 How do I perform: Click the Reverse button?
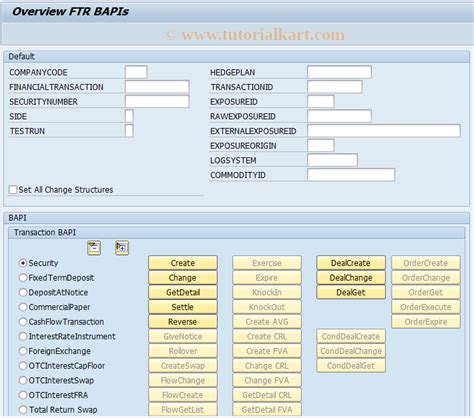[183, 322]
